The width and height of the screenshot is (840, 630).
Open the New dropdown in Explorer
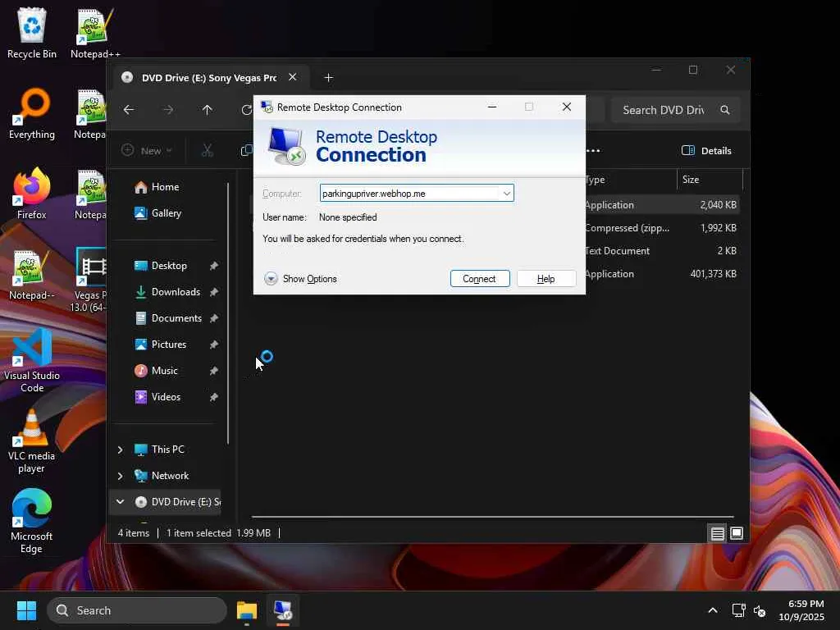click(x=147, y=151)
